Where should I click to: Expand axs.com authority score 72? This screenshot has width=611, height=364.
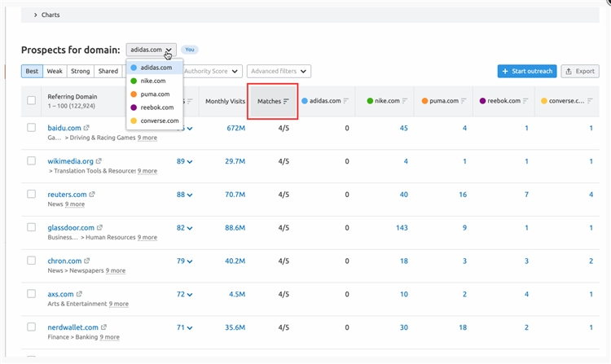click(x=185, y=294)
